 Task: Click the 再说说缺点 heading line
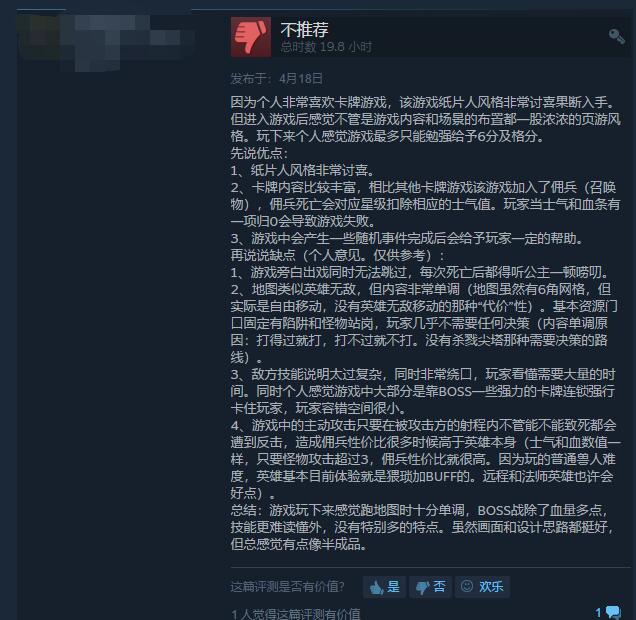[x=337, y=255]
